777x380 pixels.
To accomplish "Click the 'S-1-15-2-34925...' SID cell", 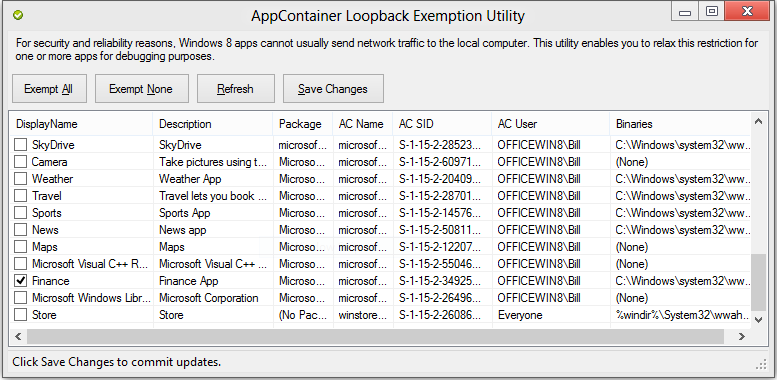I will point(443,280).
